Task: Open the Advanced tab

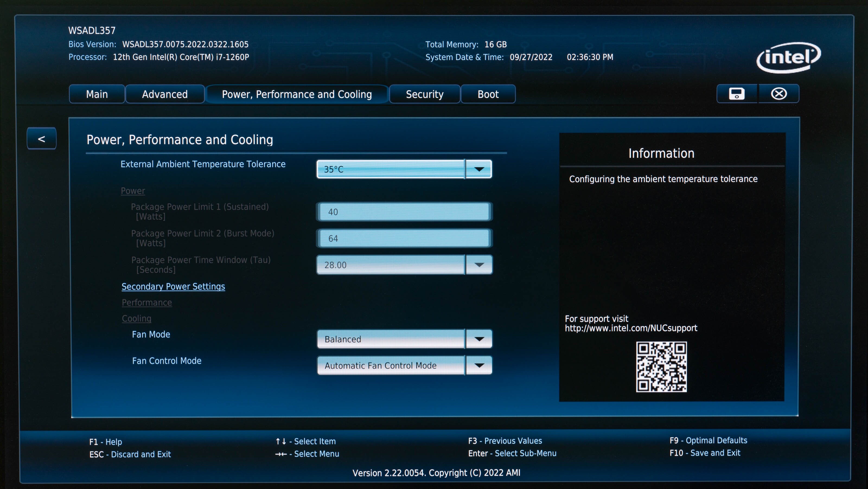Action: (x=165, y=94)
